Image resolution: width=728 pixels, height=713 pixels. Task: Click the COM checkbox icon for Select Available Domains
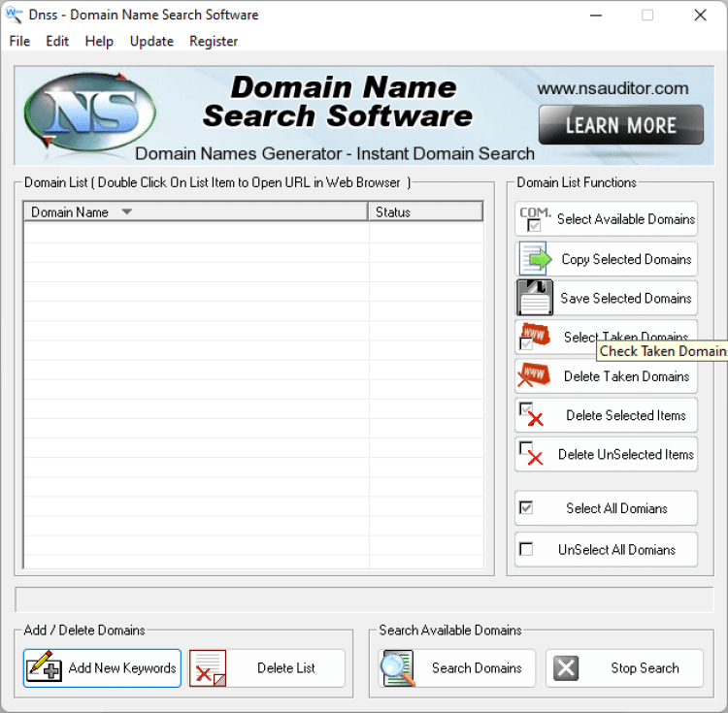[535, 219]
